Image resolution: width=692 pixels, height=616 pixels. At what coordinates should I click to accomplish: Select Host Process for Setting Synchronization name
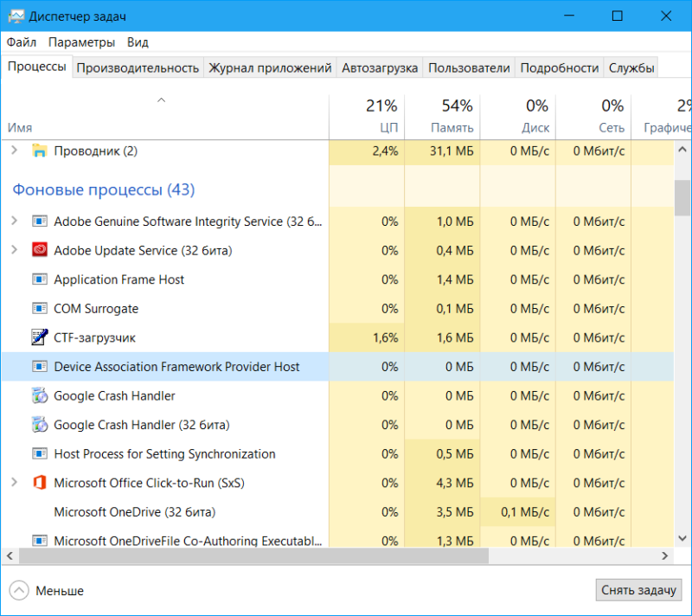coord(164,454)
